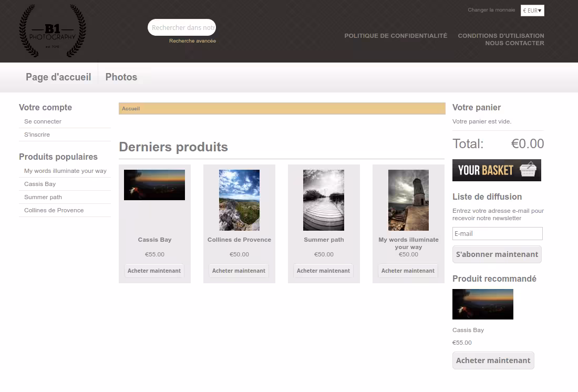578x392 pixels.
Task: Open the Nous contacter link
Action: coord(514,43)
